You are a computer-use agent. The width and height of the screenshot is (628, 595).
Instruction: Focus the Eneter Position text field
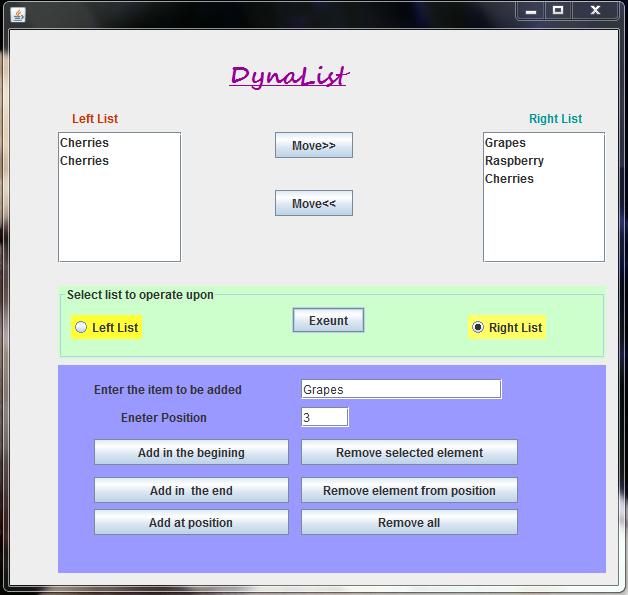(x=325, y=417)
